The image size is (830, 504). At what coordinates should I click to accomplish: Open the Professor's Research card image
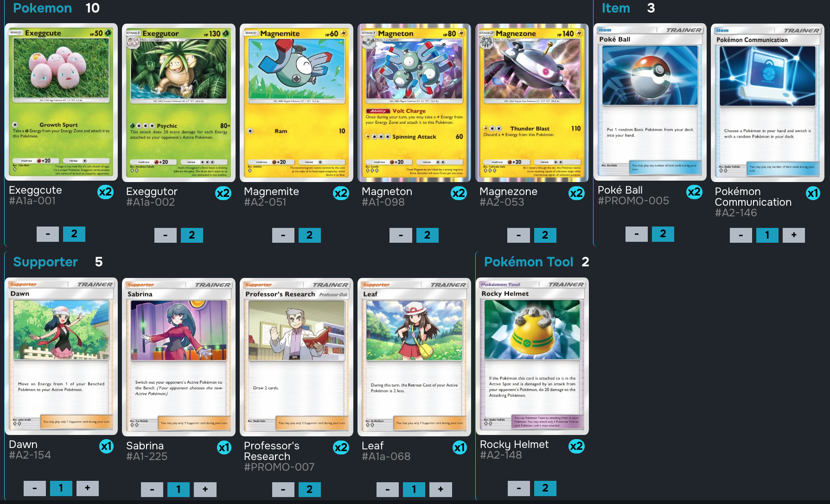(296, 357)
